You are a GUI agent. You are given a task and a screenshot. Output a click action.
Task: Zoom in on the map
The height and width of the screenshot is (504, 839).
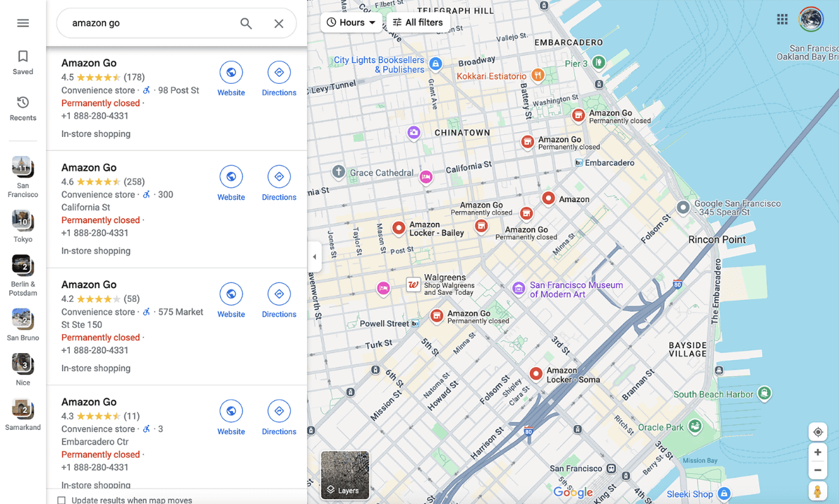pyautogui.click(x=817, y=452)
